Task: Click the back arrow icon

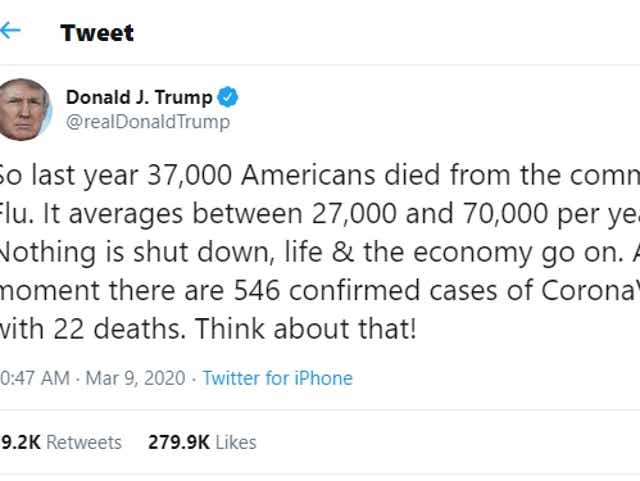Action: tap(11, 30)
